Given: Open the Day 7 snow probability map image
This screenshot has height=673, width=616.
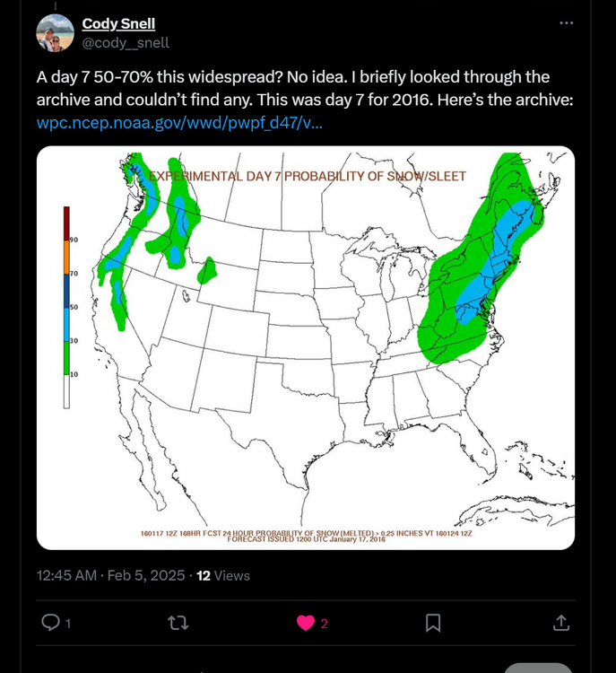Looking at the screenshot, I should (x=306, y=347).
